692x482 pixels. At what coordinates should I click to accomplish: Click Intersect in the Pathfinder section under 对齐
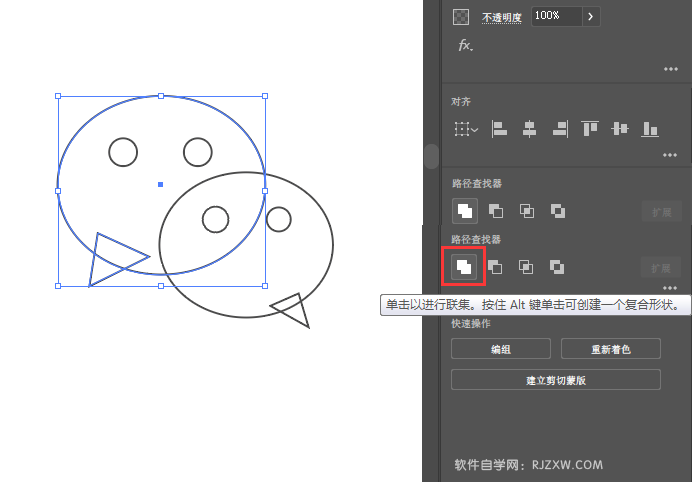(527, 211)
